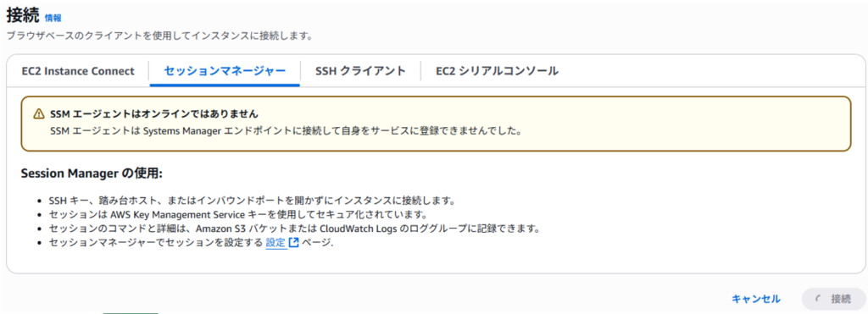
Task: Click the bullet mentioning CloudWatch Logs
Action: coord(294,228)
